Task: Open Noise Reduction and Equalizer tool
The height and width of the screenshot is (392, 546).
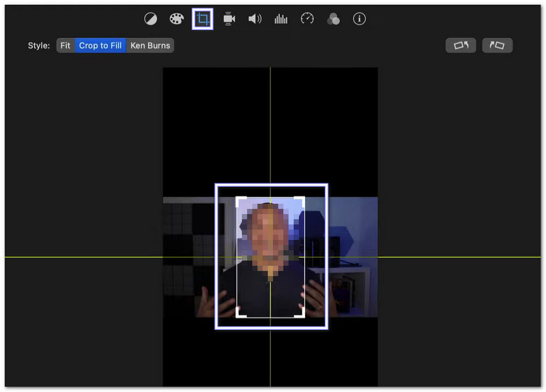Action: [x=281, y=19]
